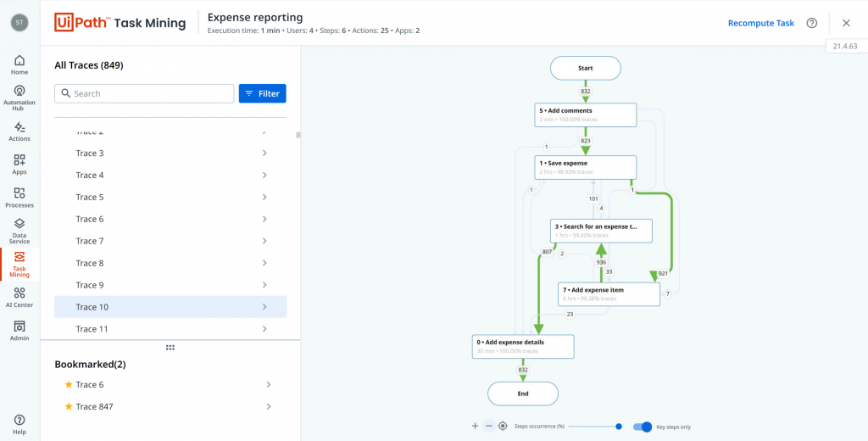Zoom in the process graph
This screenshot has height=441, width=868.
(475, 426)
